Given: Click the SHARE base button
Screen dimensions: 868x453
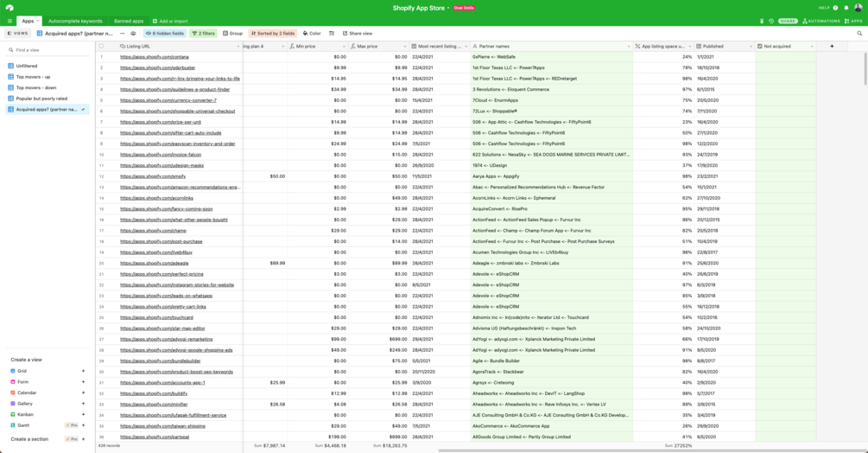Looking at the screenshot, I should (x=787, y=21).
